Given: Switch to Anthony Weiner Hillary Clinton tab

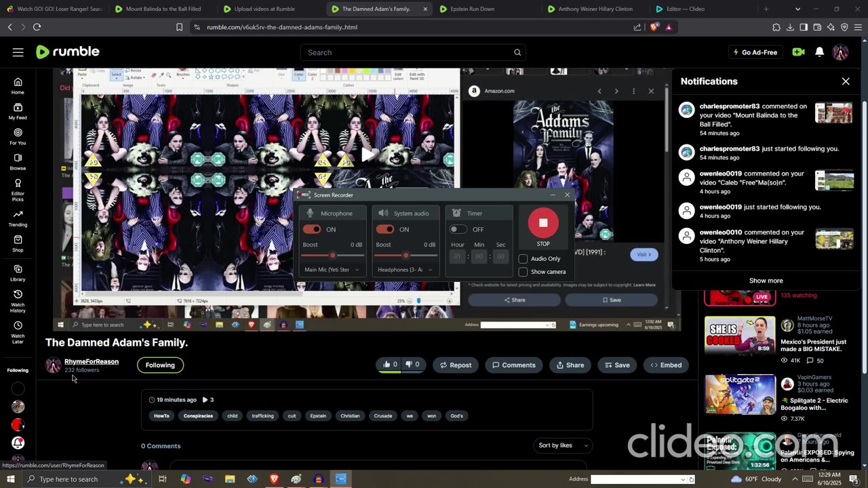Looking at the screenshot, I should pyautogui.click(x=595, y=9).
